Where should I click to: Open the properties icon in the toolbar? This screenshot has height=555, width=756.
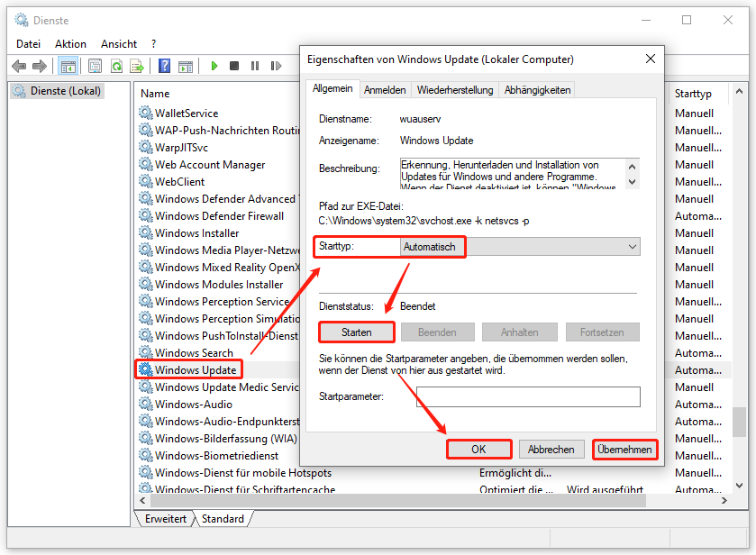click(95, 65)
